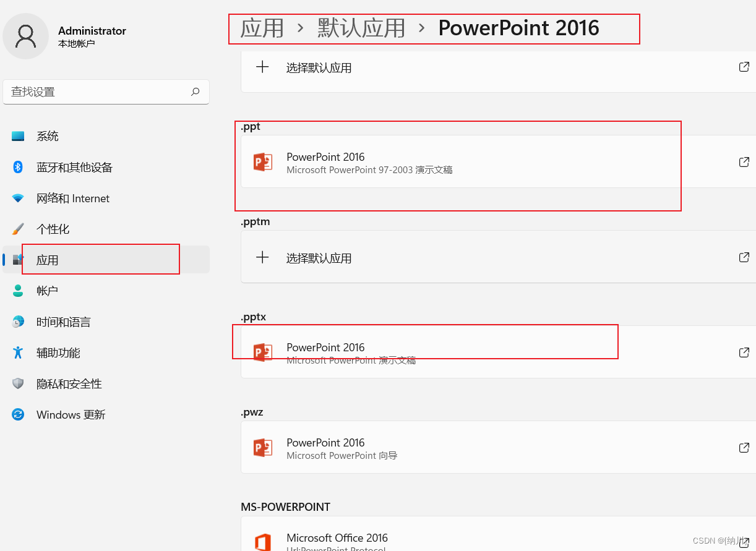Open 辅助功能 settings
This screenshot has width=756, height=551.
pyautogui.click(x=106, y=352)
